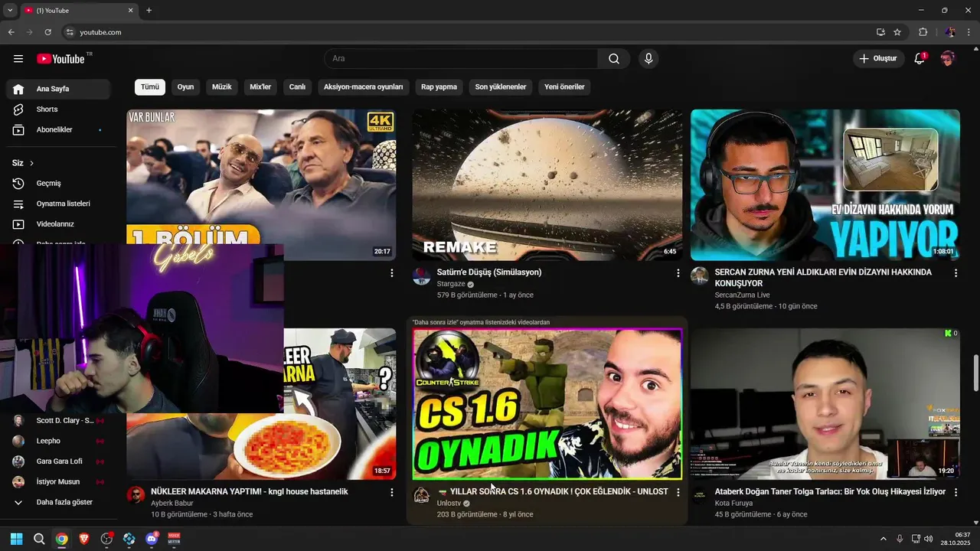
Task: Open Oynatma listeleri in sidebar
Action: pyautogui.click(x=58, y=204)
